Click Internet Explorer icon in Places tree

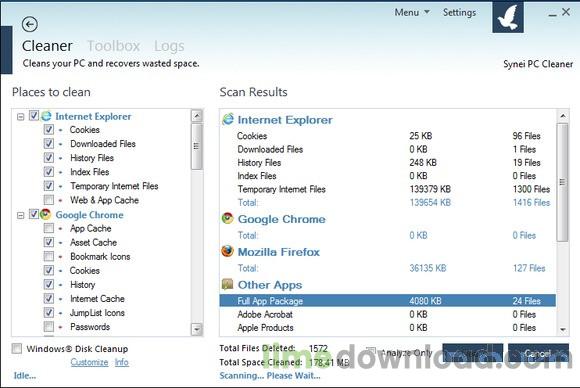tap(46, 116)
